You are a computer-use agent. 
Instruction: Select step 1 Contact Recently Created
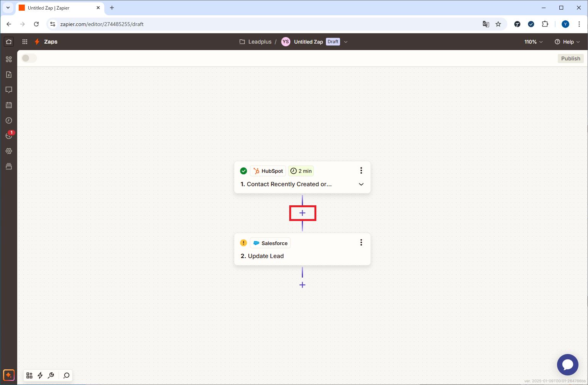[286, 184]
